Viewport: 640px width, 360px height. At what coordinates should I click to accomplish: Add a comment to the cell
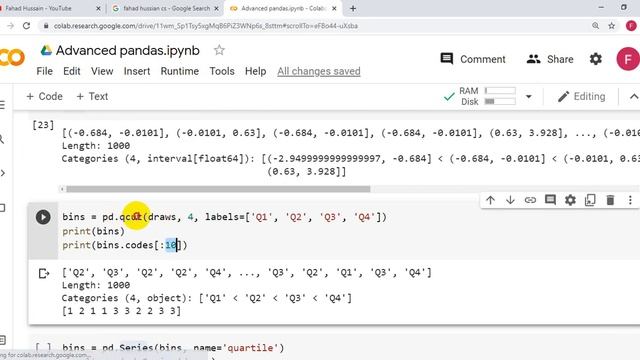coord(550,200)
